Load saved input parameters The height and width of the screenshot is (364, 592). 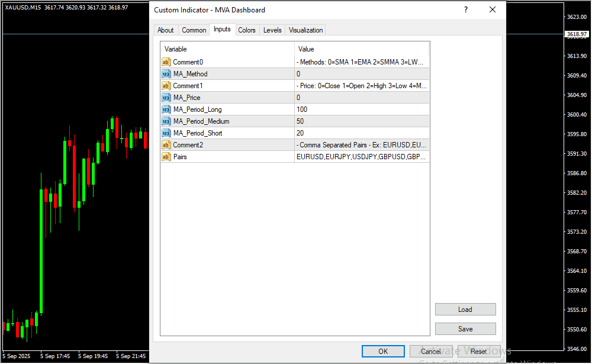(465, 310)
